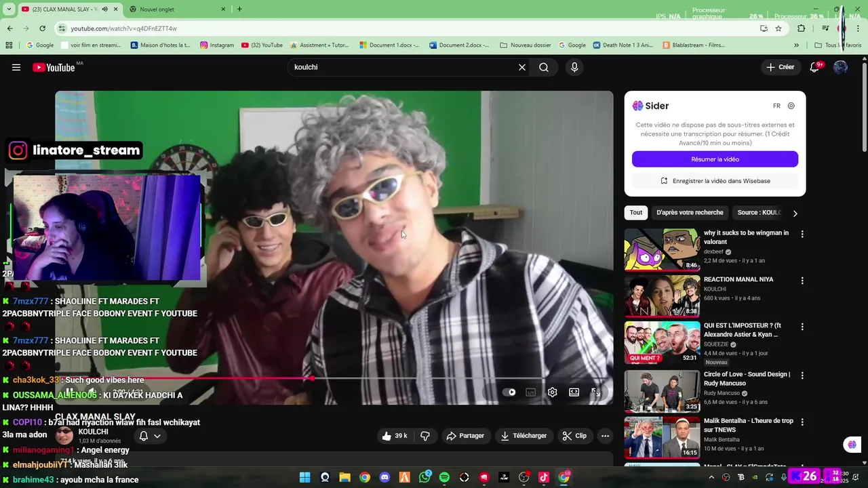The image size is (868, 488).
Task: Select the Source : KOUL chip
Action: 759,213
